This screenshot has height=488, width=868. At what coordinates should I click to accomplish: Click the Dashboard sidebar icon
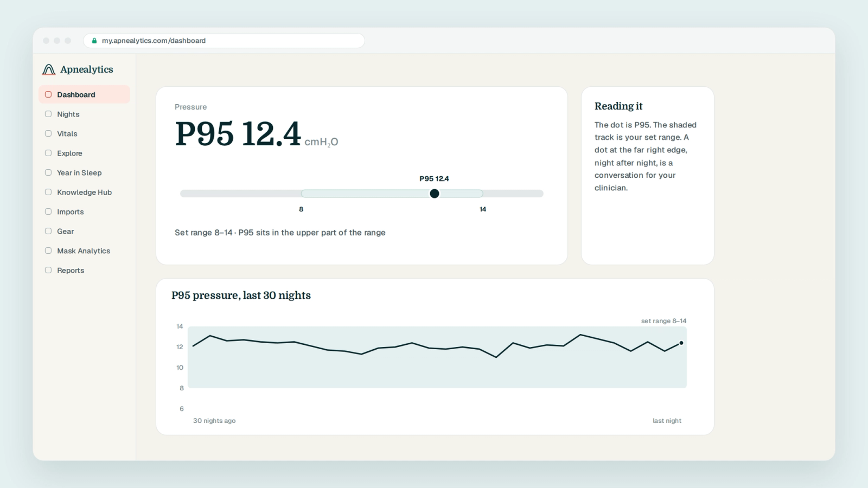click(x=48, y=94)
